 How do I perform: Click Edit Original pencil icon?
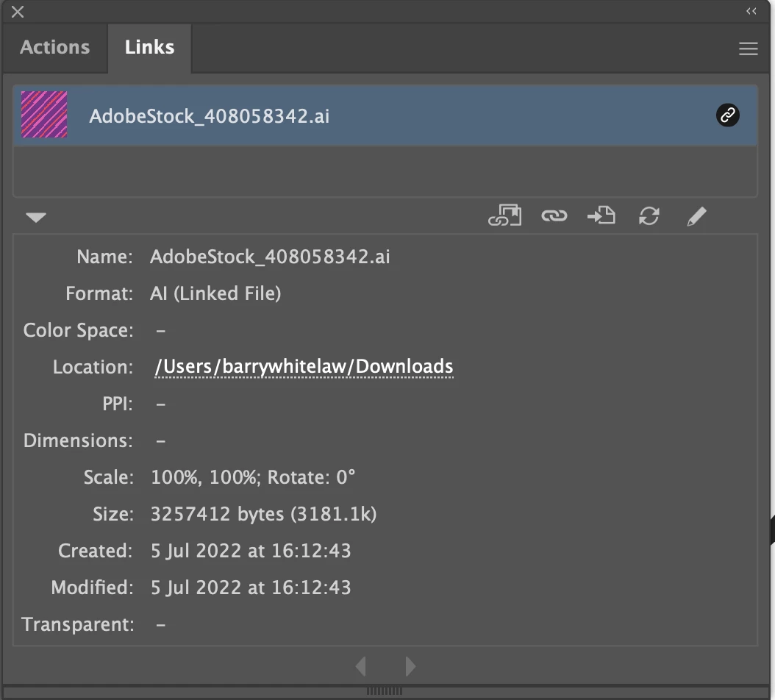tap(696, 216)
